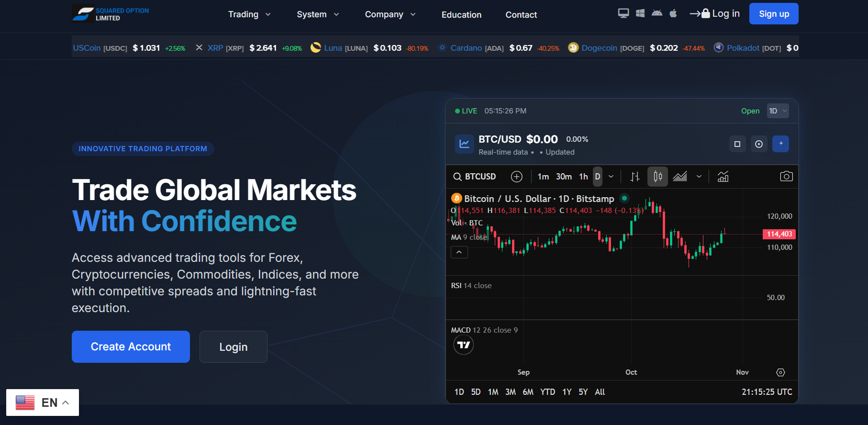Click the compare or add symbol plus icon
Viewport: 868px width, 425px height.
click(517, 177)
